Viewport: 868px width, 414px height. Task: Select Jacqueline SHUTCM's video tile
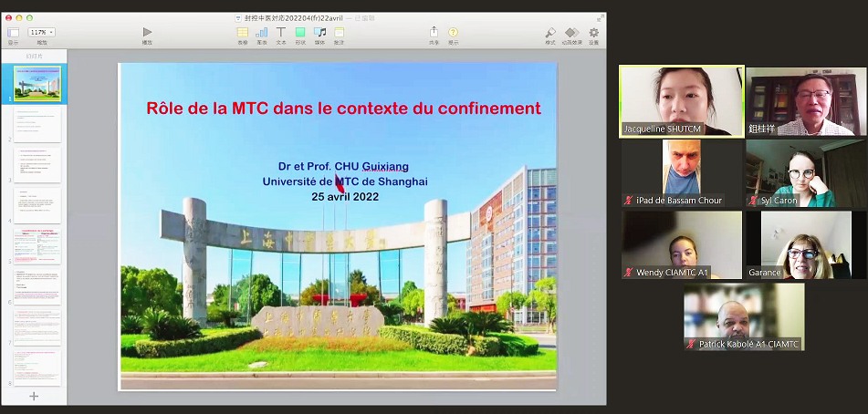pos(681,100)
